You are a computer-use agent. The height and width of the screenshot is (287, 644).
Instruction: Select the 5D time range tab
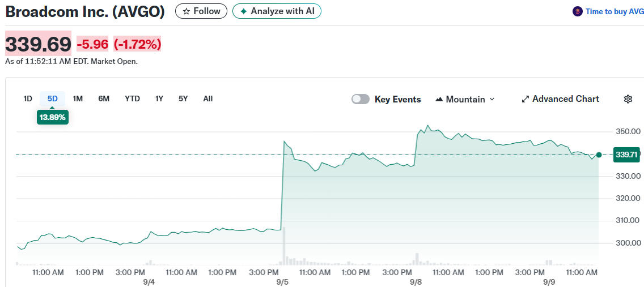click(x=53, y=98)
